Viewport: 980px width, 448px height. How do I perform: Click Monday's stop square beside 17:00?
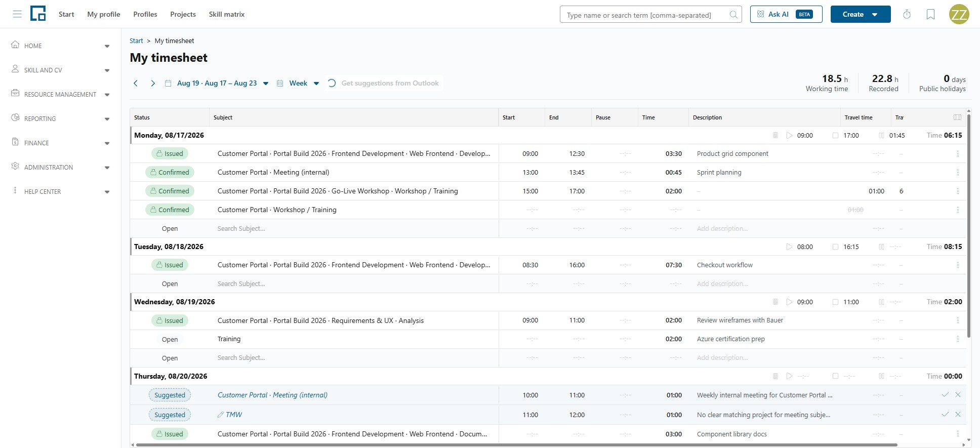click(x=835, y=135)
